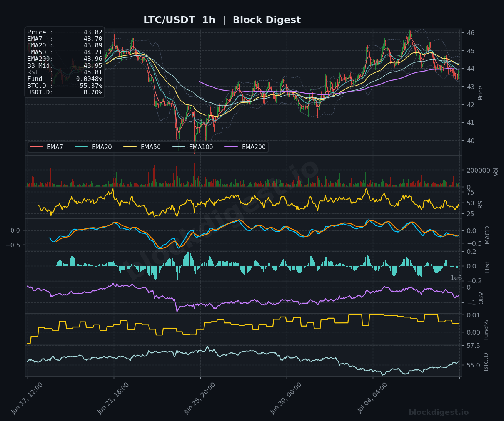Click the BTC.D axis label
504x421 pixels.
tap(486, 362)
